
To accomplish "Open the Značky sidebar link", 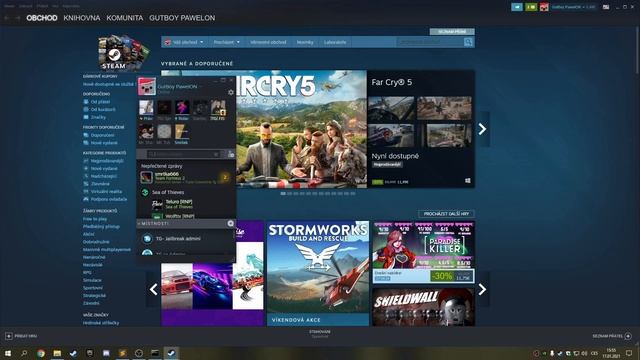I will [x=98, y=117].
